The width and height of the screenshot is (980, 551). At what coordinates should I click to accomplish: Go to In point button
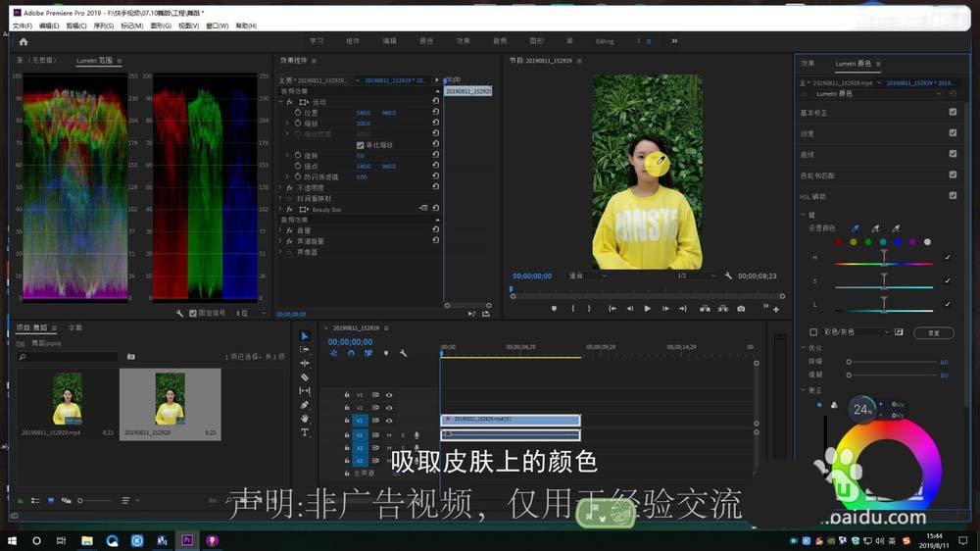click(612, 308)
